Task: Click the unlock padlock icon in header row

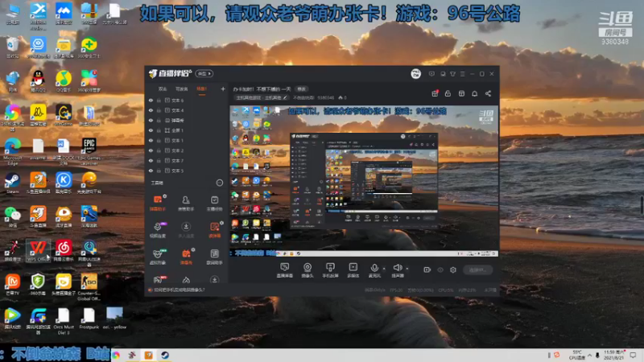Action: click(x=448, y=93)
